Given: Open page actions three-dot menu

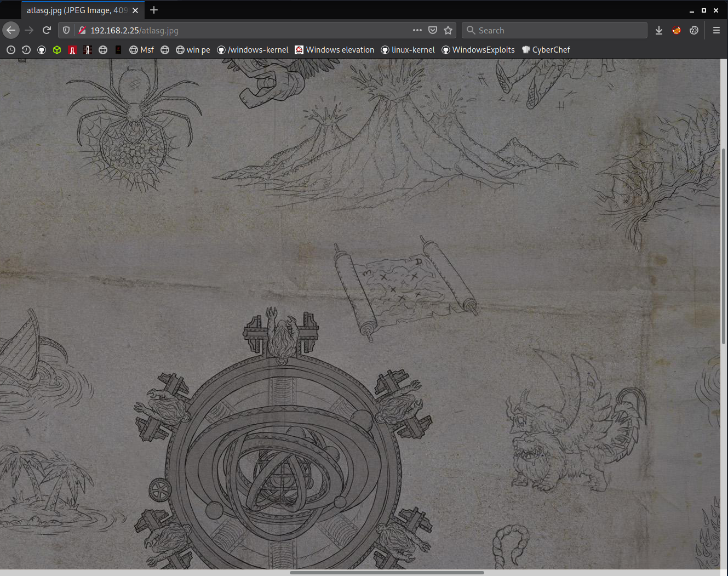Looking at the screenshot, I should coord(417,30).
